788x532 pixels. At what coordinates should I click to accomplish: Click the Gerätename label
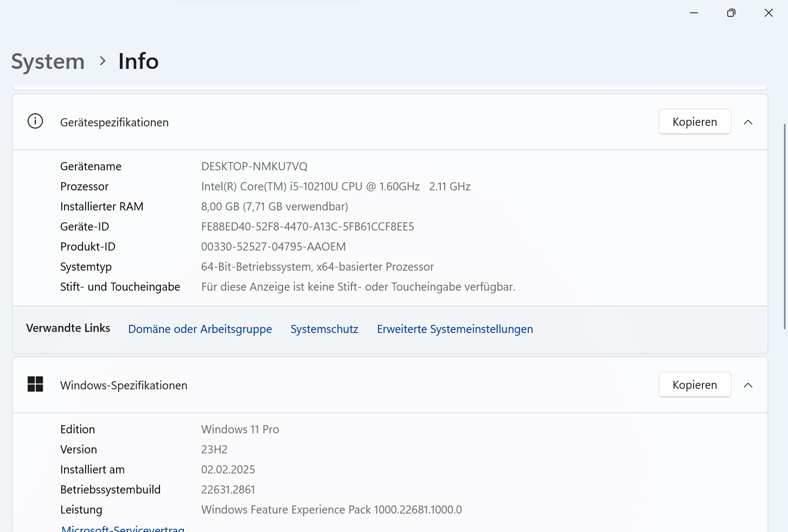pos(91,166)
